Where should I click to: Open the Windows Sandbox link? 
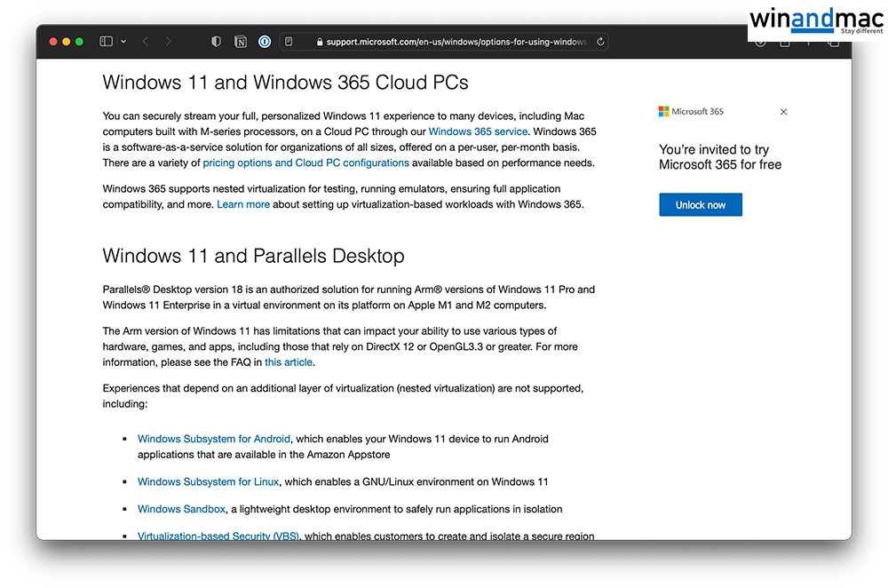tap(182, 509)
